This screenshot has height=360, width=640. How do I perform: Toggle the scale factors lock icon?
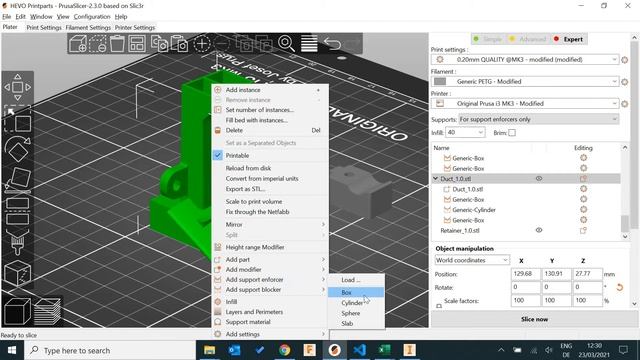[x=439, y=305]
